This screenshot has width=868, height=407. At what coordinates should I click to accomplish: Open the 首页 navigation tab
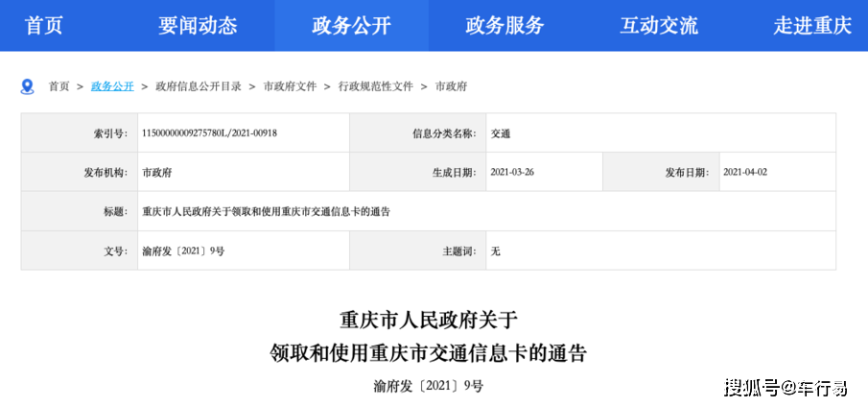(44, 26)
